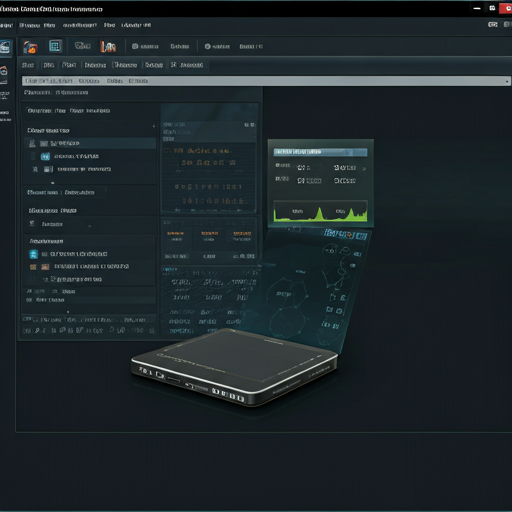Open the orange-accented second icon in left sidebar
This screenshot has width=512, height=512.
coord(4,71)
